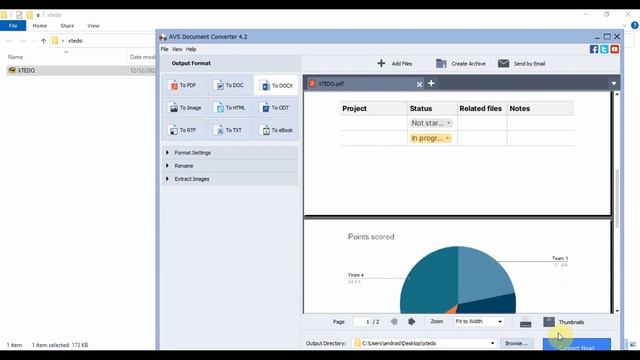Click the Add Files plus icon

tap(381, 63)
